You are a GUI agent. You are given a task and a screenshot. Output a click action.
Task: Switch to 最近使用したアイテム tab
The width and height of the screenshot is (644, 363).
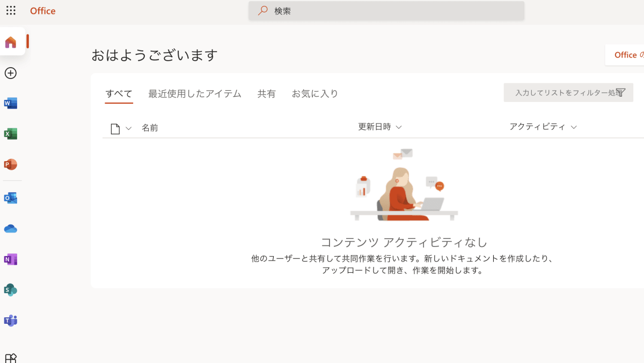coord(195,93)
